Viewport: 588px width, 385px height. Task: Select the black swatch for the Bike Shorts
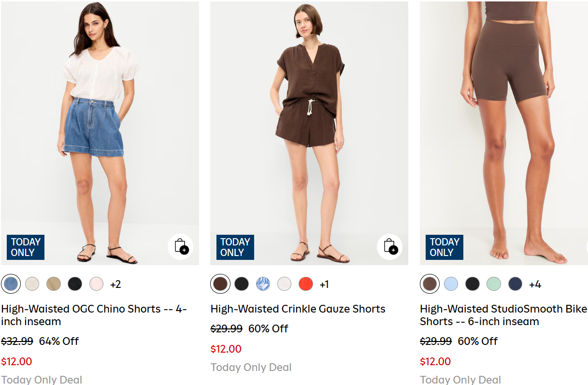472,284
